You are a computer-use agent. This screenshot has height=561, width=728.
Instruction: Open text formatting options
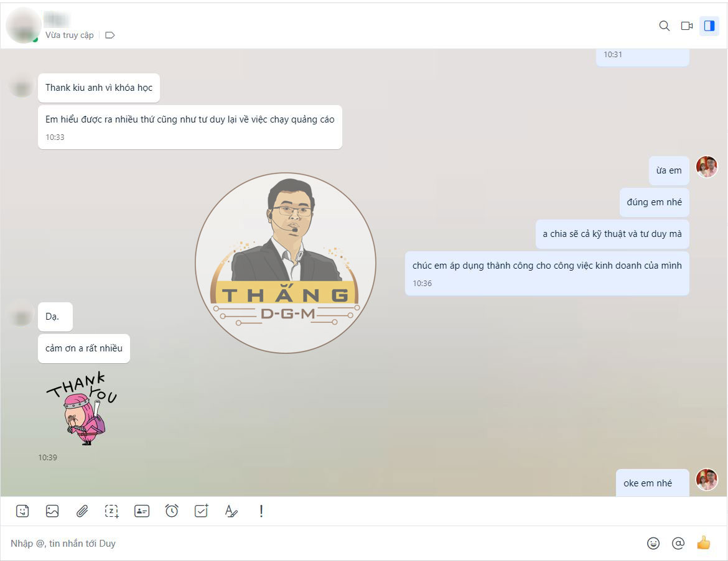point(231,511)
